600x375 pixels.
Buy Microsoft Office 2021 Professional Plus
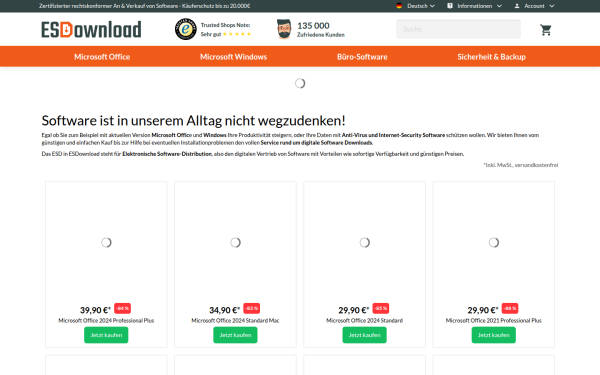tap(494, 335)
